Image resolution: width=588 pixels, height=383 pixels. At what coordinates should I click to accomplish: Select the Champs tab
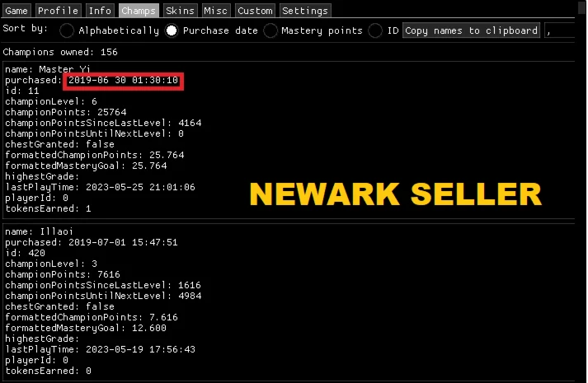(x=139, y=11)
